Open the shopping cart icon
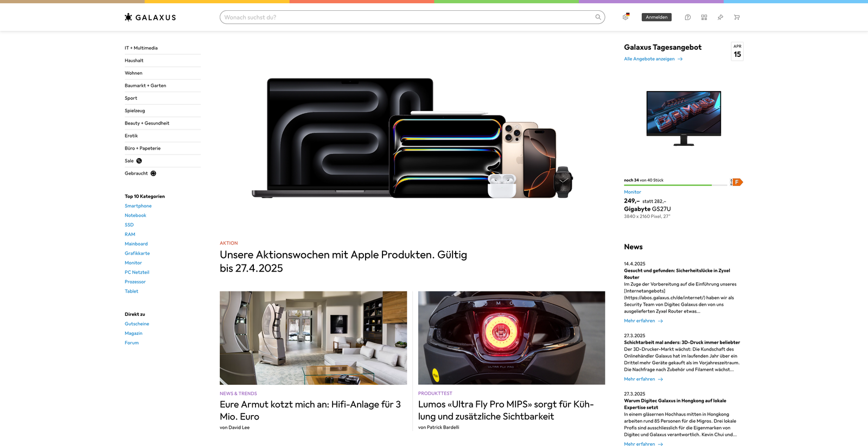The image size is (868, 446). [737, 17]
